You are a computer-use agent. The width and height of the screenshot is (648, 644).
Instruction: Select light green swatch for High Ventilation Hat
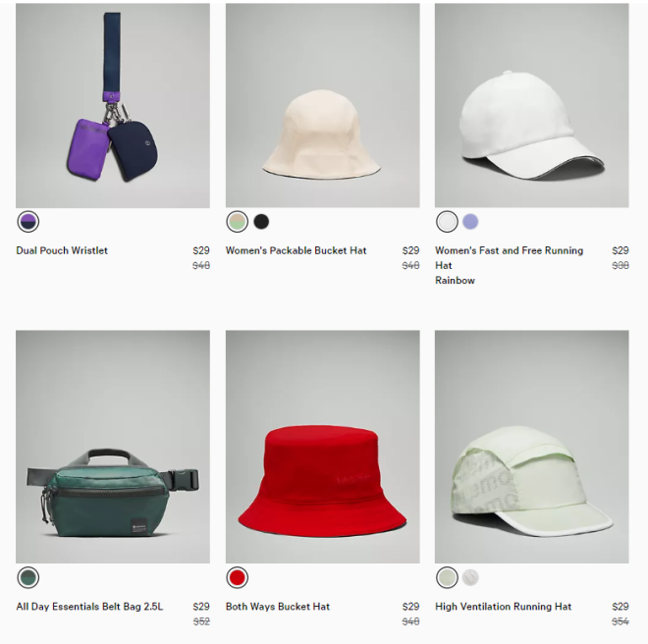[x=447, y=577]
